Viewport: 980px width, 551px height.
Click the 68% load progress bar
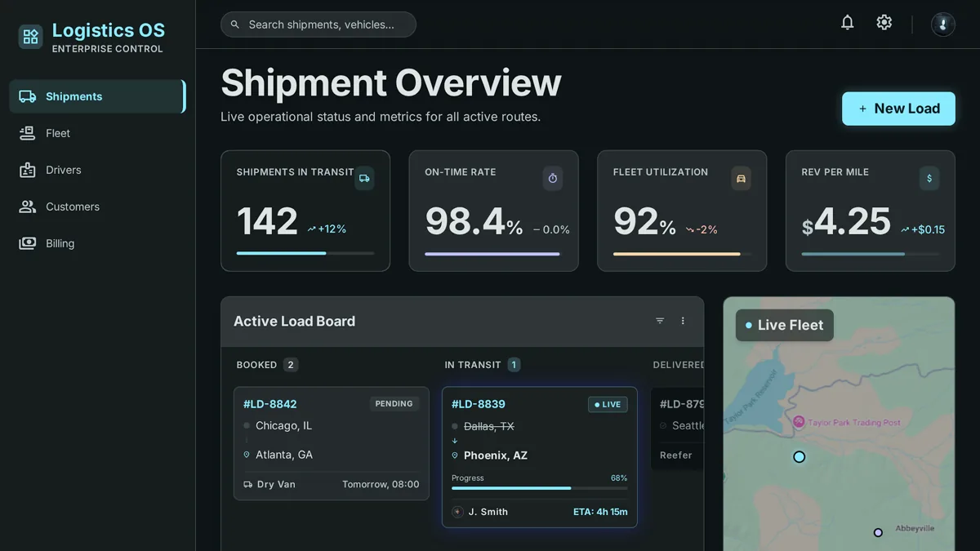pyautogui.click(x=540, y=488)
